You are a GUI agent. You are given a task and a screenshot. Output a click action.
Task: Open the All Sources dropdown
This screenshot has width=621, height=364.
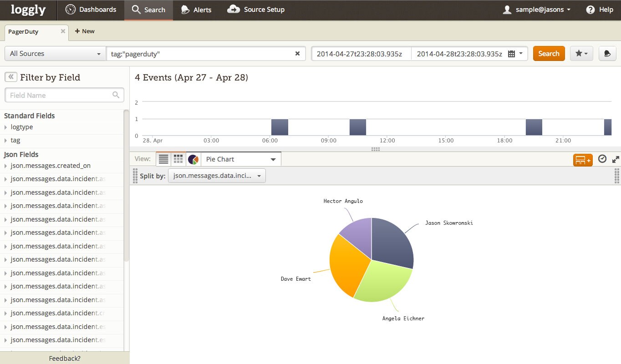click(x=55, y=54)
